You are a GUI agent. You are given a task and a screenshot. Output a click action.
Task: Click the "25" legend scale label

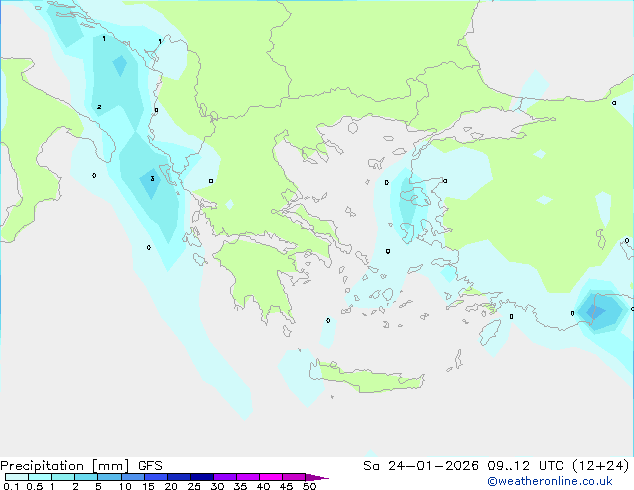[194, 486]
